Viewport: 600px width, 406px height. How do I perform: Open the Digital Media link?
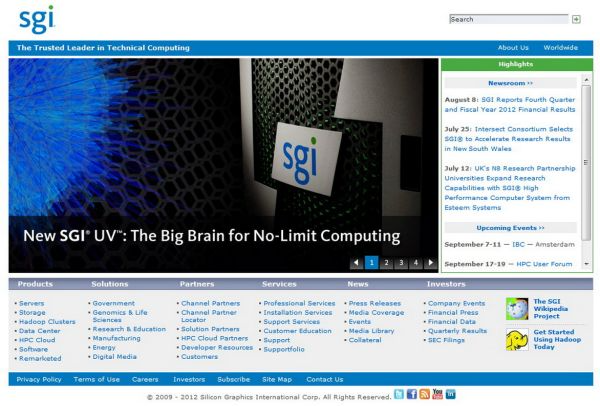click(x=114, y=357)
